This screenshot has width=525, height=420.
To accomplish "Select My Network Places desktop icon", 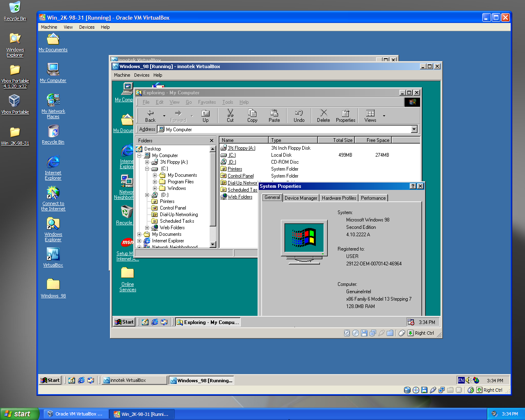I will [x=53, y=106].
